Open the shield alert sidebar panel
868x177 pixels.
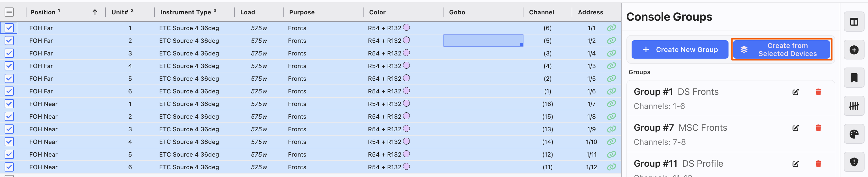(x=854, y=162)
